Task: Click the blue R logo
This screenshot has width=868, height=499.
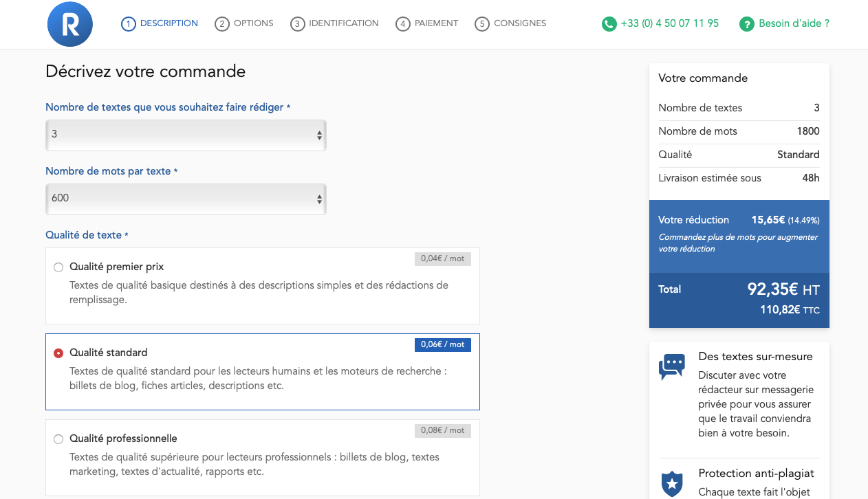Action: 69,25
